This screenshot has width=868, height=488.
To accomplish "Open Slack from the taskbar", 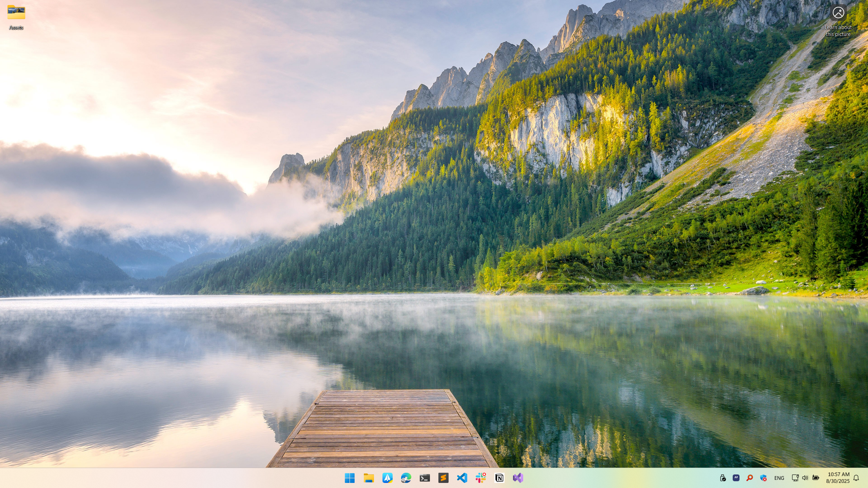I will pos(480,478).
